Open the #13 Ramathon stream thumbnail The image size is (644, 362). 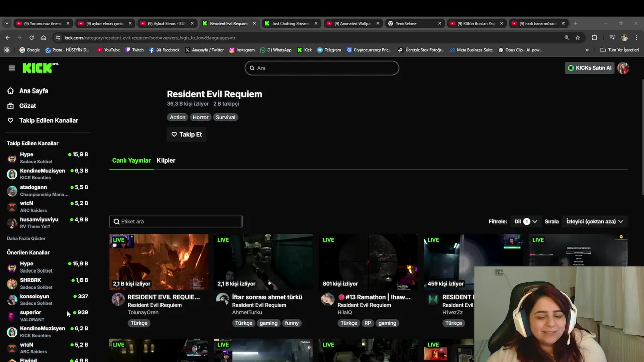pos(368,261)
